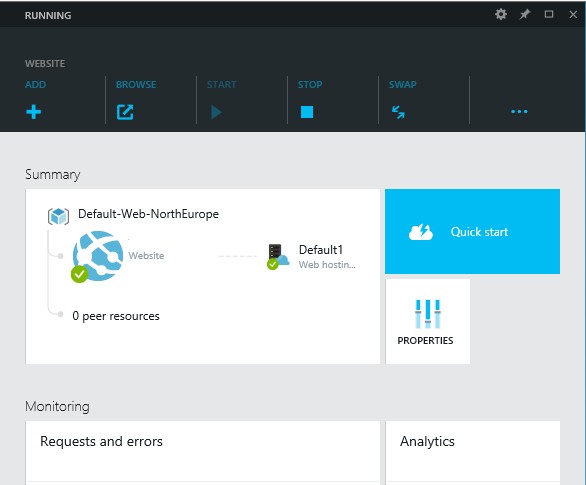The height and width of the screenshot is (485, 586).
Task: Click the Monitoring section heading
Action: click(x=57, y=407)
